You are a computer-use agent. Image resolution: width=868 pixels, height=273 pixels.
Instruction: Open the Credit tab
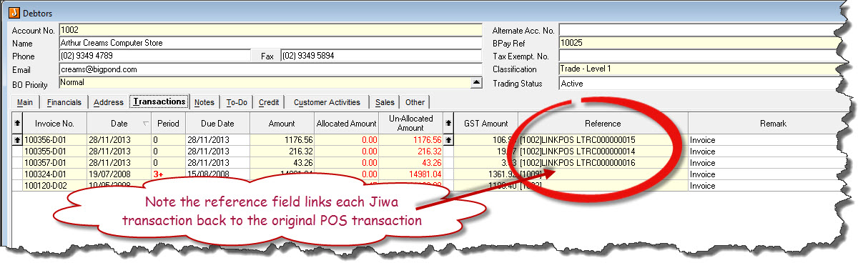point(269,102)
